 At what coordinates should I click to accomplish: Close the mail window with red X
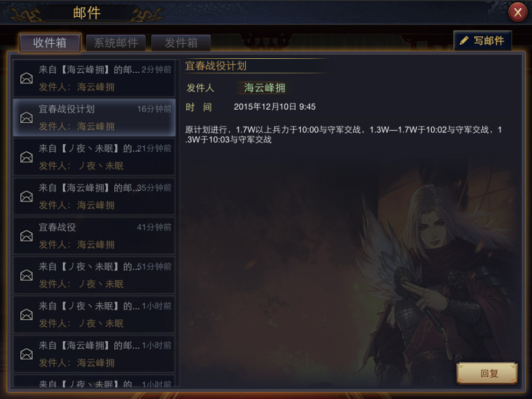point(517,12)
